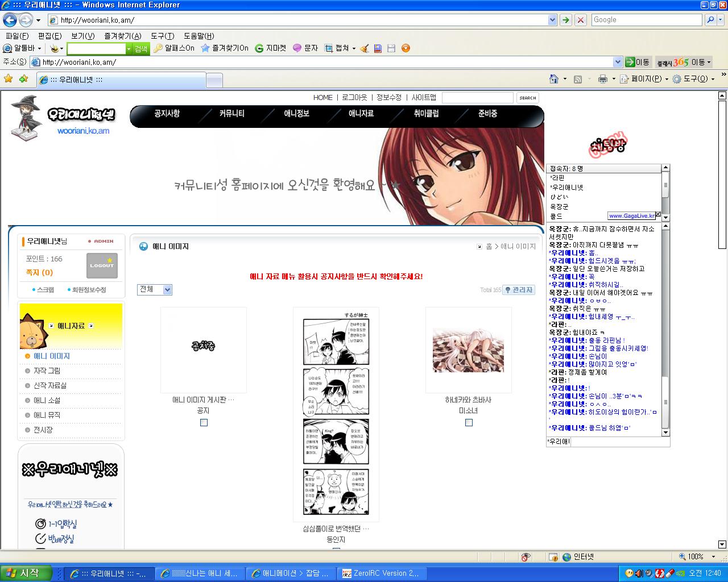Image resolution: width=728 pixels, height=582 pixels.
Task: Click the volume speaker tray icon
Action: click(639, 573)
